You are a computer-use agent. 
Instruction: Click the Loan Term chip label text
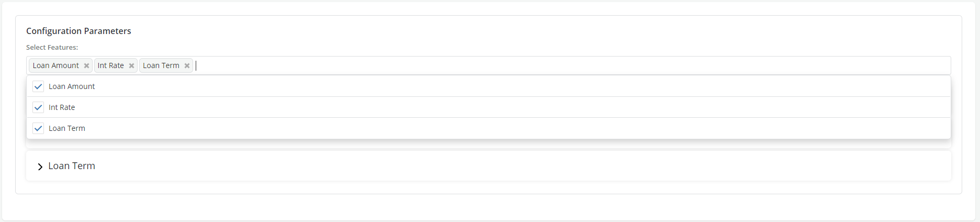tap(161, 65)
